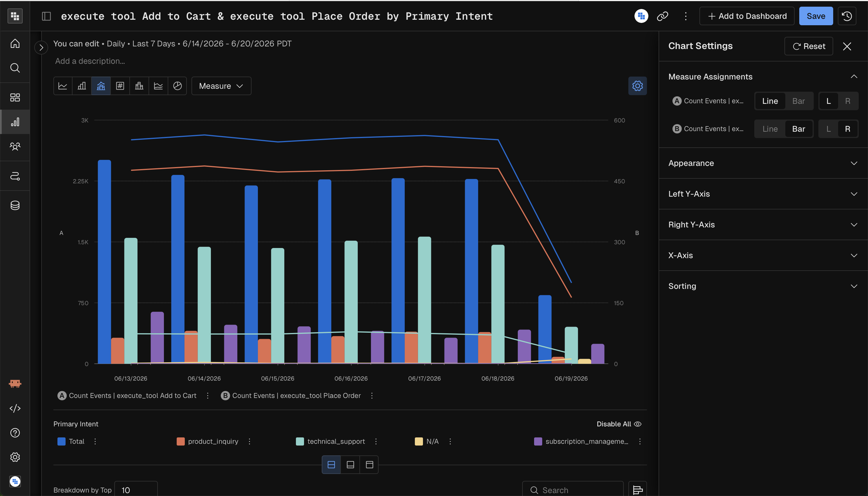
Task: Select the stacked bar chart type icon
Action: click(x=139, y=86)
